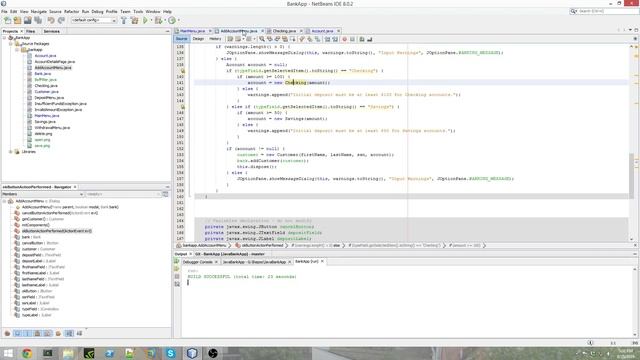The image size is (640, 360).
Task: Click the Re-run green icon in Output panel
Action: point(177,262)
